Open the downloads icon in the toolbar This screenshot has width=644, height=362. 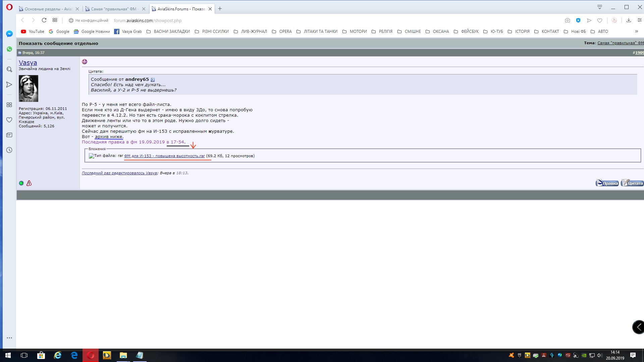point(629,20)
